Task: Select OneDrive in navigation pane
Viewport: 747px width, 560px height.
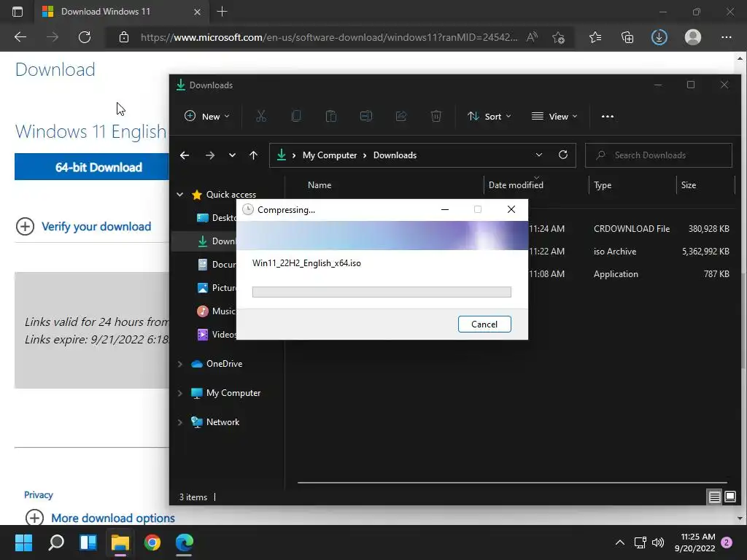Action: [224, 364]
